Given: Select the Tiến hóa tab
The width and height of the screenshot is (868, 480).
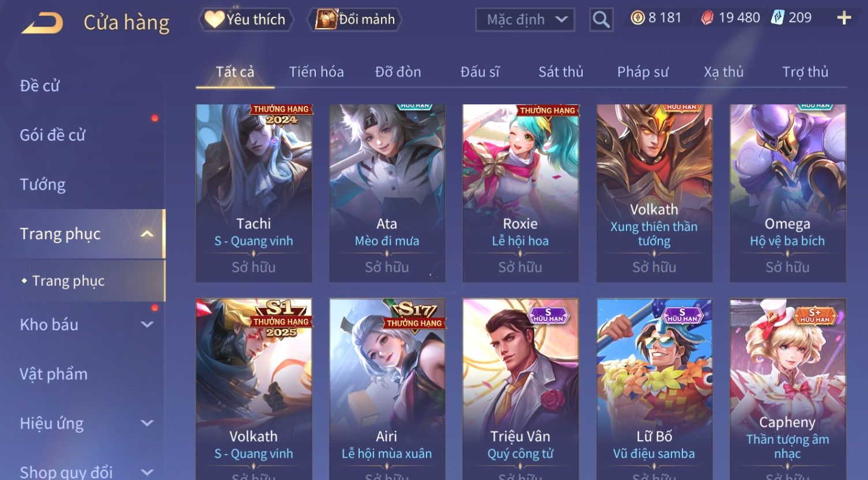Looking at the screenshot, I should (316, 72).
